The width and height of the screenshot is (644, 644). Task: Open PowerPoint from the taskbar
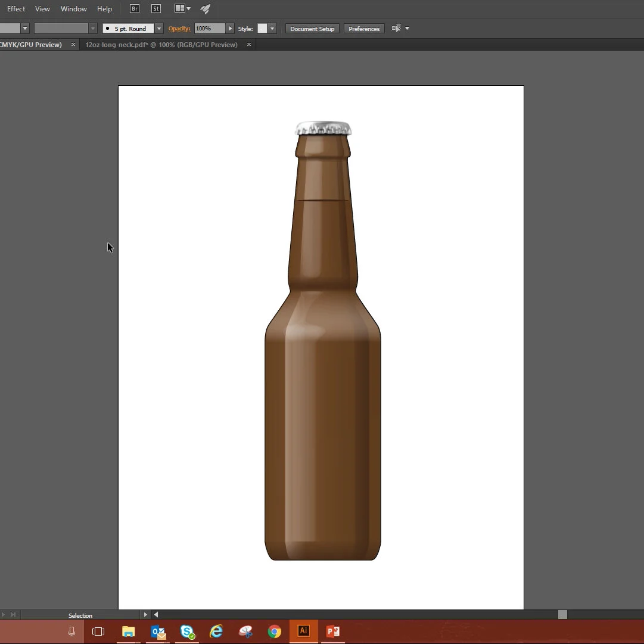[332, 631]
